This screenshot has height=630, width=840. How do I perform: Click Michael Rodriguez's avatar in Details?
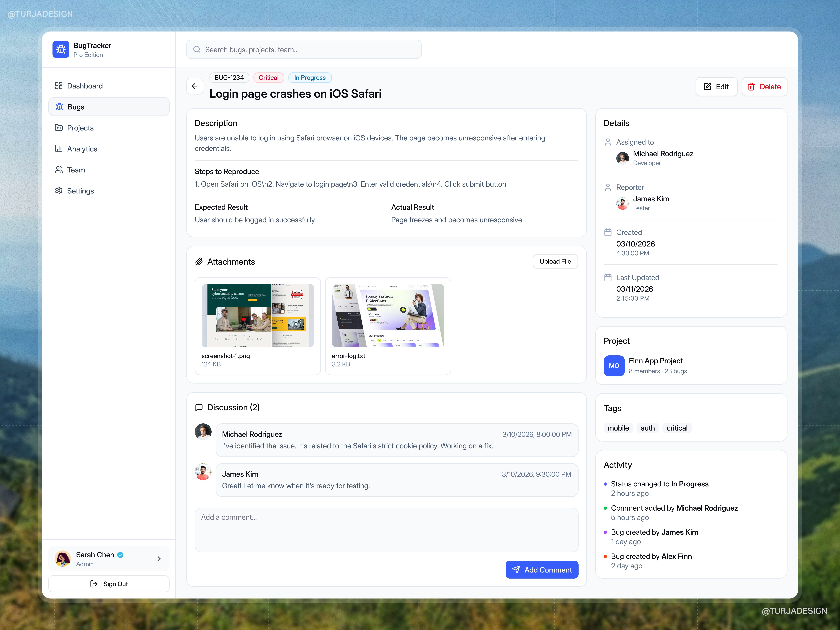coord(622,158)
